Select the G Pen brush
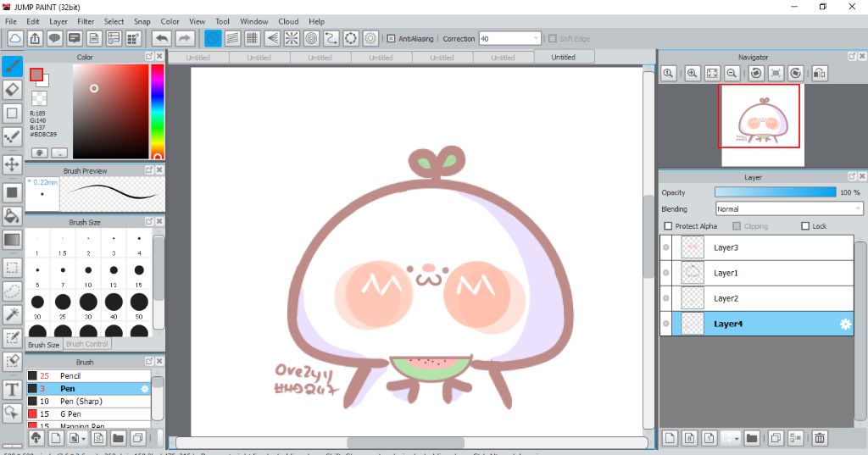 88,414
